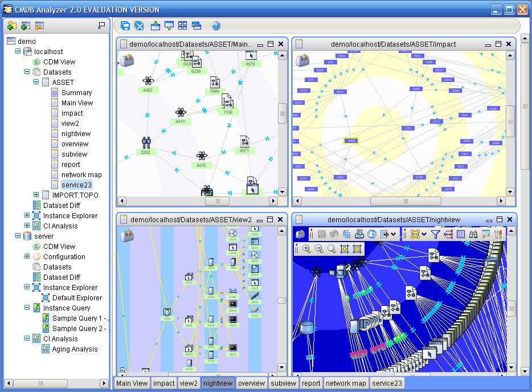Screen dimensions: 532x392
Task: Click the detach panel icon above tree
Action: pyautogui.click(x=101, y=26)
